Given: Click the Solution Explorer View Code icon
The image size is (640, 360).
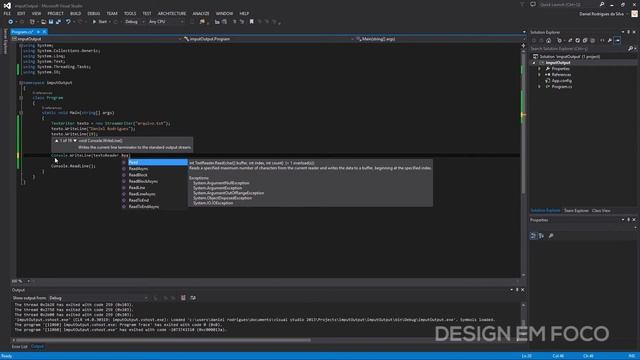Looking at the screenshot, I should (602, 40).
